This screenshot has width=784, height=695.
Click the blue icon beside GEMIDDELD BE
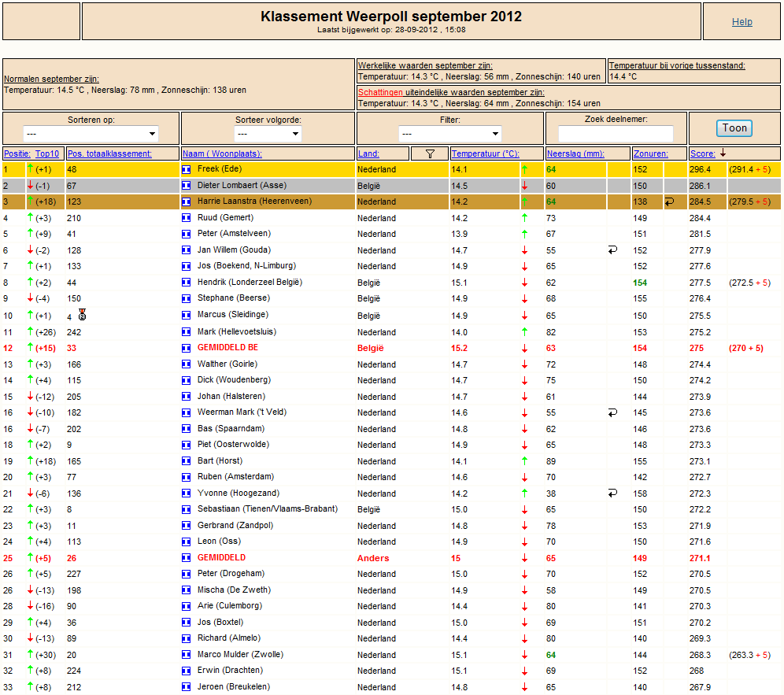[x=186, y=348]
